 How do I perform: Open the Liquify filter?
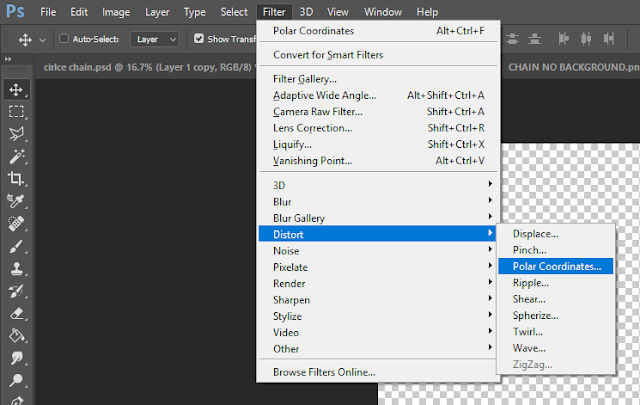[378, 144]
